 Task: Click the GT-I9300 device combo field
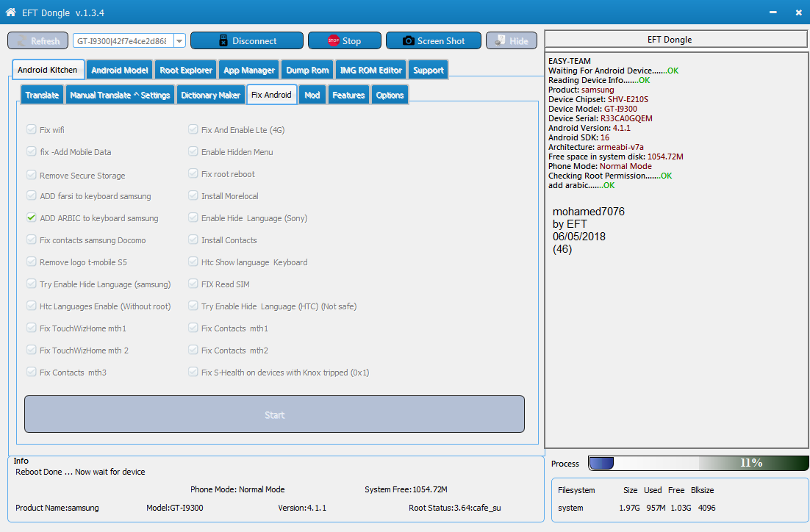click(x=123, y=41)
